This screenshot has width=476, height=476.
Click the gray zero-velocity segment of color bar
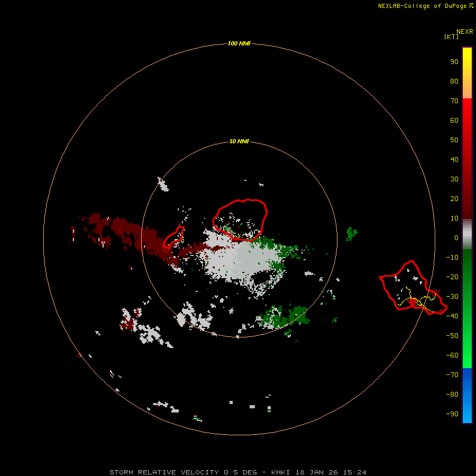[x=467, y=234]
